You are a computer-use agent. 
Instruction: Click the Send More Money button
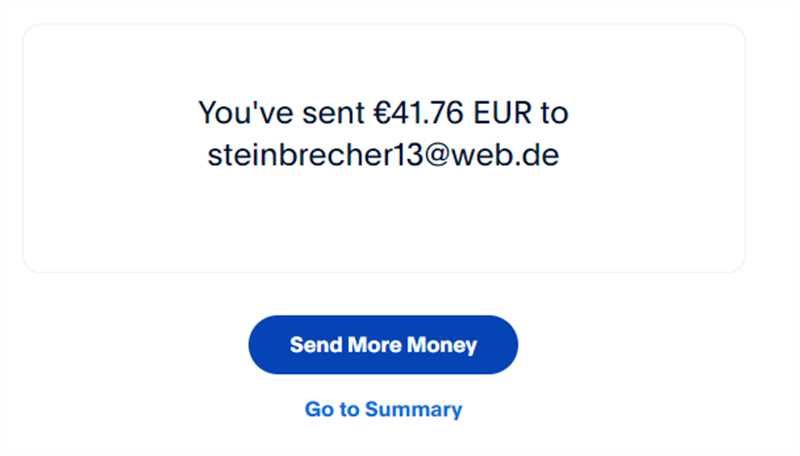[x=383, y=345]
